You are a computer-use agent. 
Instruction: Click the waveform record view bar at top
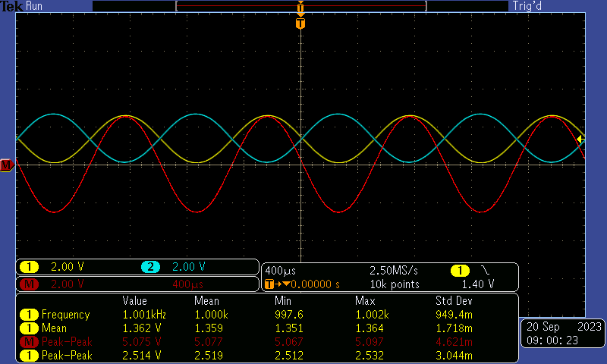[301, 6]
